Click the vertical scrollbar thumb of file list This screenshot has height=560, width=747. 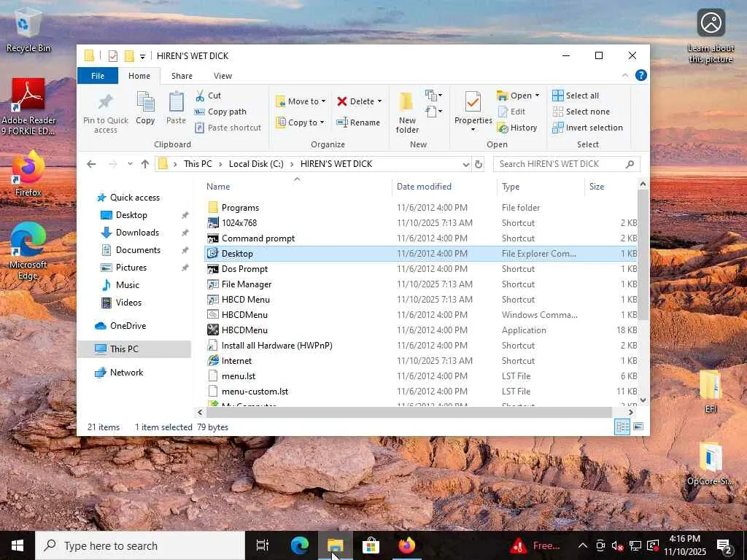[643, 254]
